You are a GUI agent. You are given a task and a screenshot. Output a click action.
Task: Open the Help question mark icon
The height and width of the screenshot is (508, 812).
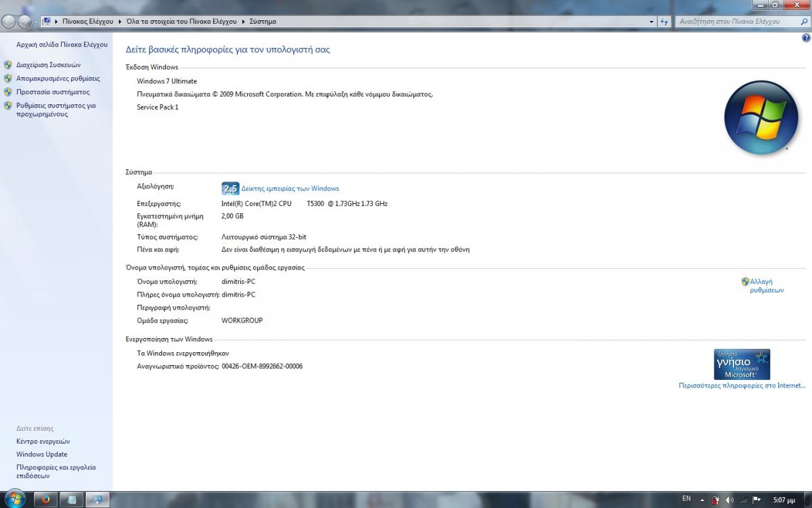pyautogui.click(x=806, y=39)
